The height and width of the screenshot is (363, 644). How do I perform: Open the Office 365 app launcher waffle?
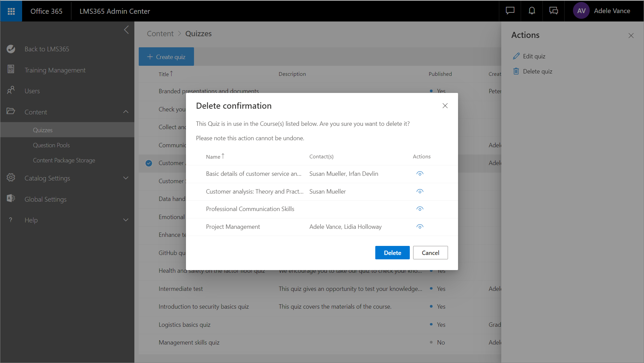point(11,11)
